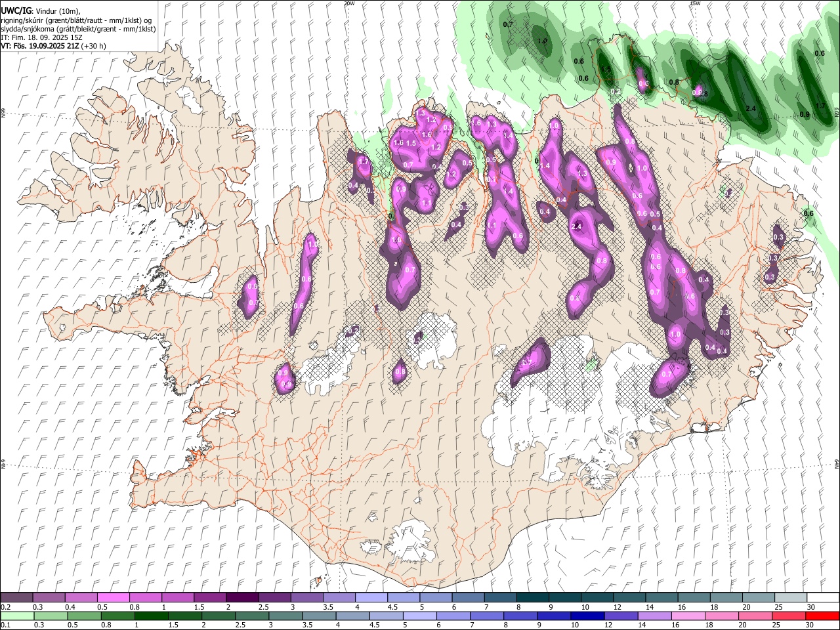
Task: Pick the 4 mm pale lavender snow legend swatch
Action: click(x=370, y=598)
